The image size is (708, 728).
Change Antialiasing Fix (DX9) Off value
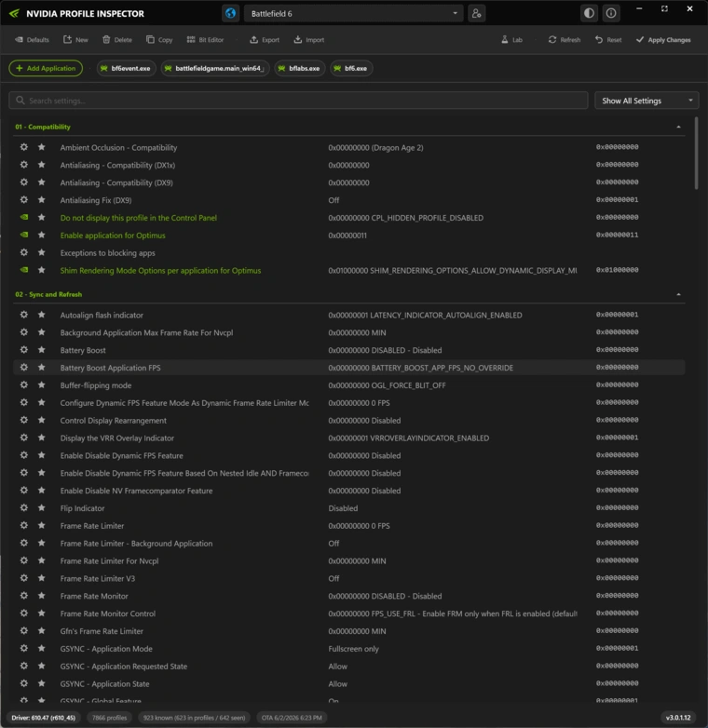click(334, 200)
